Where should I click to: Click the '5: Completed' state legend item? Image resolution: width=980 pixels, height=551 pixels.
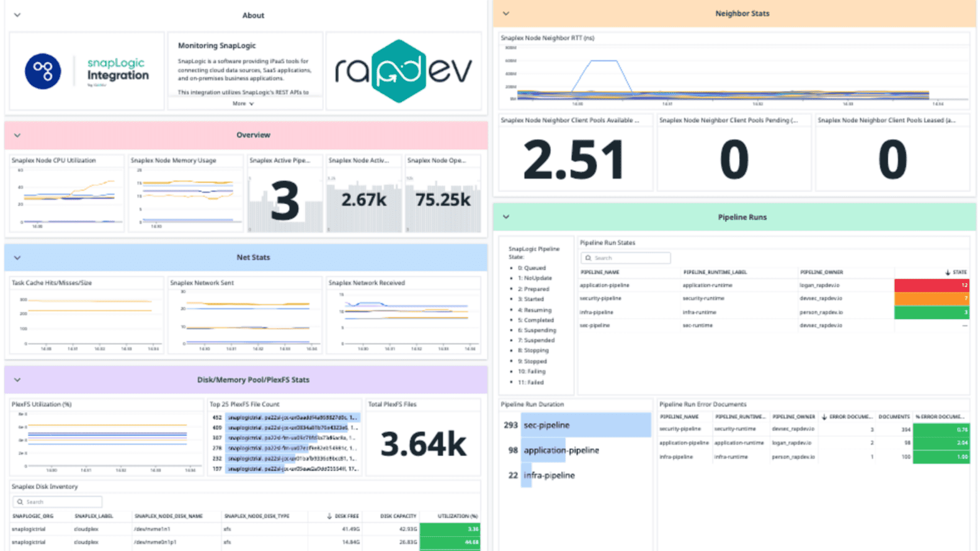coord(535,320)
